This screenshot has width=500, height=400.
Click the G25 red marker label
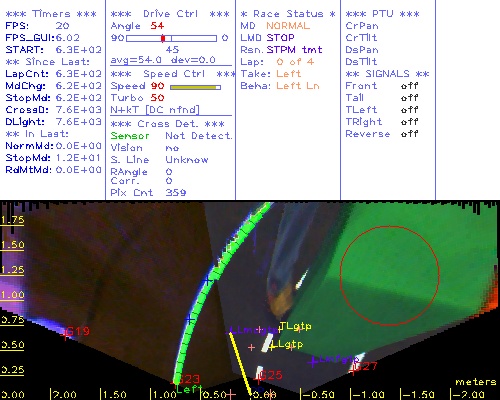(x=271, y=375)
